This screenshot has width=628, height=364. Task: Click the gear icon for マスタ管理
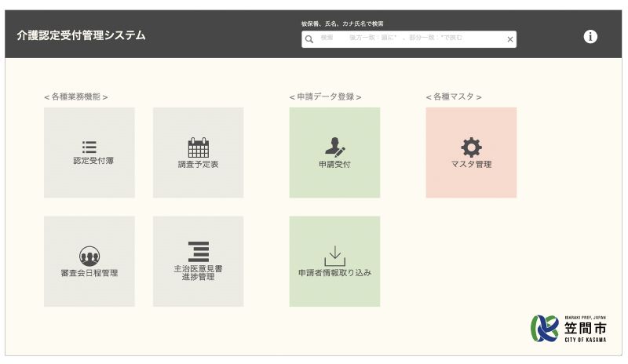[471, 147]
